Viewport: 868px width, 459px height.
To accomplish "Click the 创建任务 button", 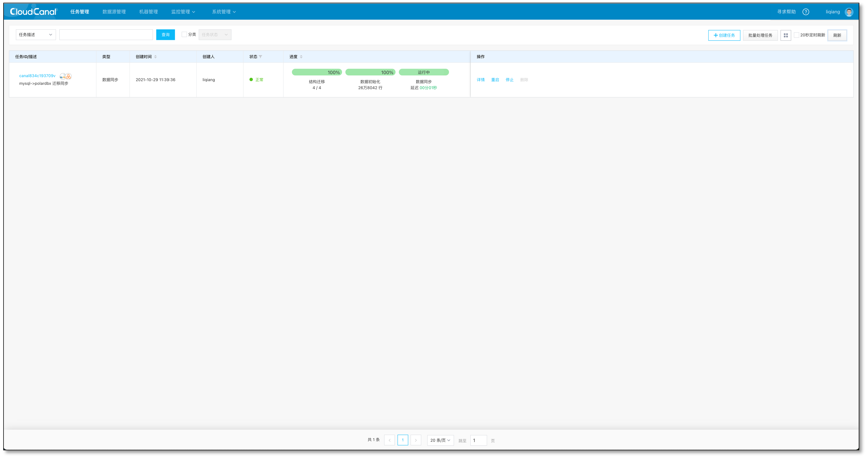I will tap(724, 35).
